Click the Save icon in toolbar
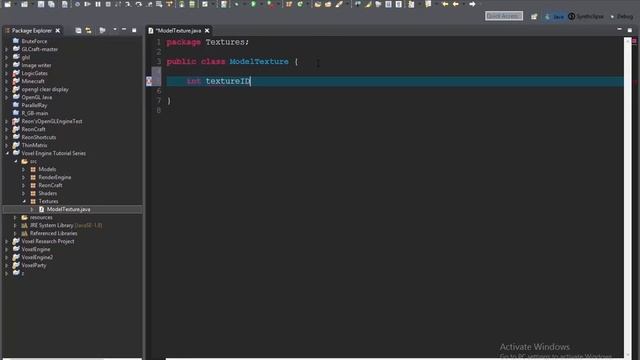 [x=41, y=4]
